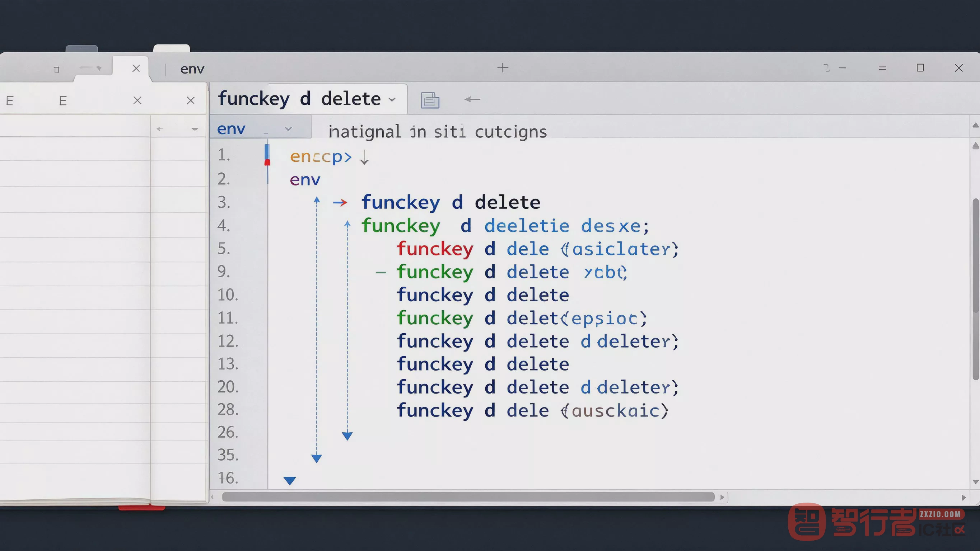Click the document page icon in toolbar
Screen dimensions: 980x551
tap(430, 100)
